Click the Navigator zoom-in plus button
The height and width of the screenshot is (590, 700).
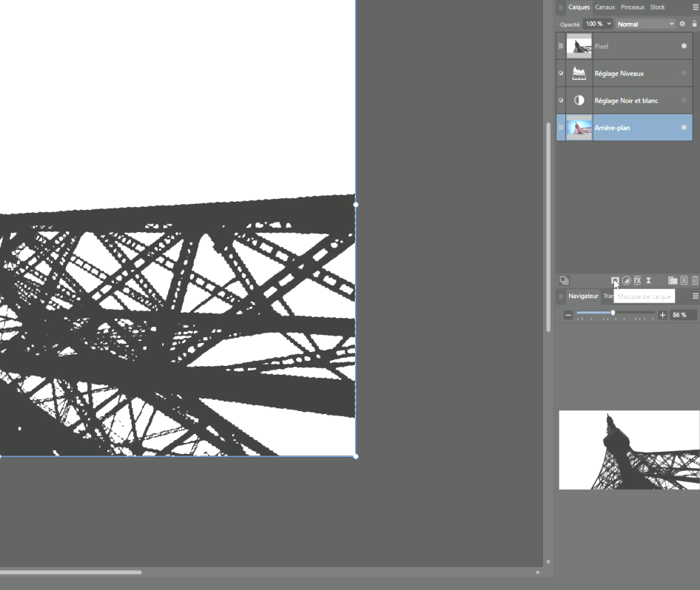[662, 315]
